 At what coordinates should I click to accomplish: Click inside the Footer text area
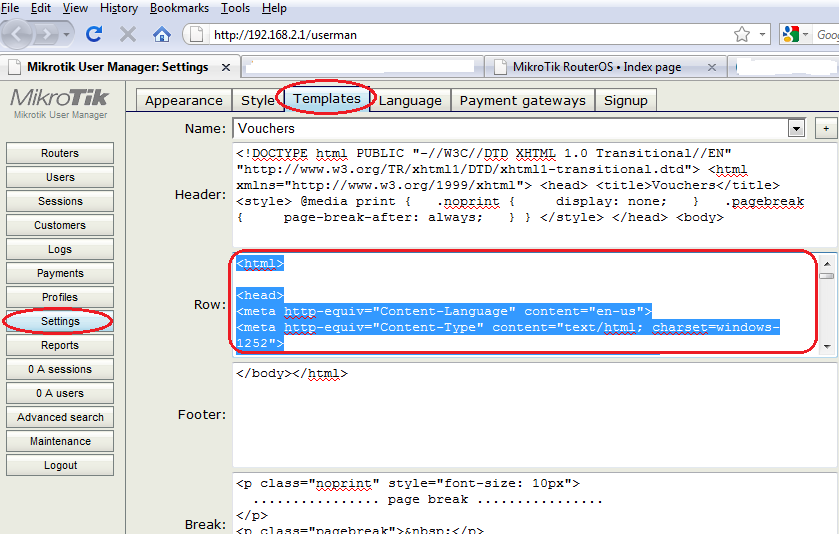(534, 415)
